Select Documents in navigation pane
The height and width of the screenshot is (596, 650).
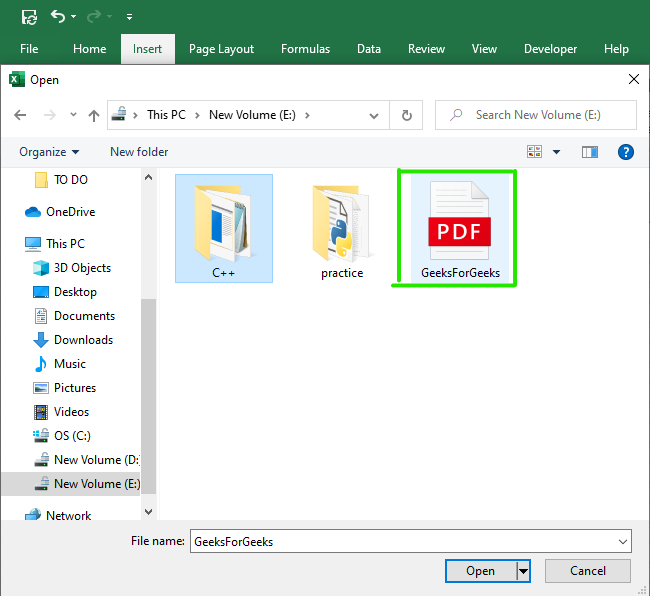(74, 316)
